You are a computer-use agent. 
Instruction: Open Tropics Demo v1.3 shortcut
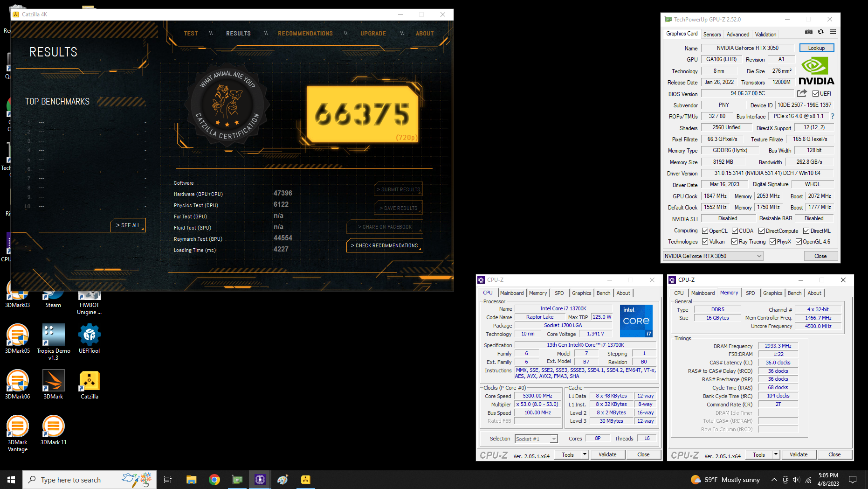(53, 342)
